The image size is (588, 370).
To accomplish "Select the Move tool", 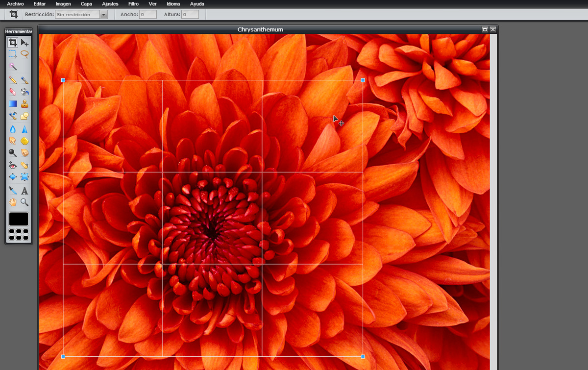I will click(x=24, y=43).
